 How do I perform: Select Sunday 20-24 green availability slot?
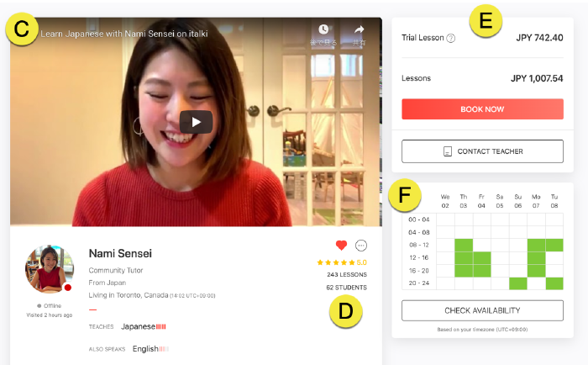[x=518, y=283]
